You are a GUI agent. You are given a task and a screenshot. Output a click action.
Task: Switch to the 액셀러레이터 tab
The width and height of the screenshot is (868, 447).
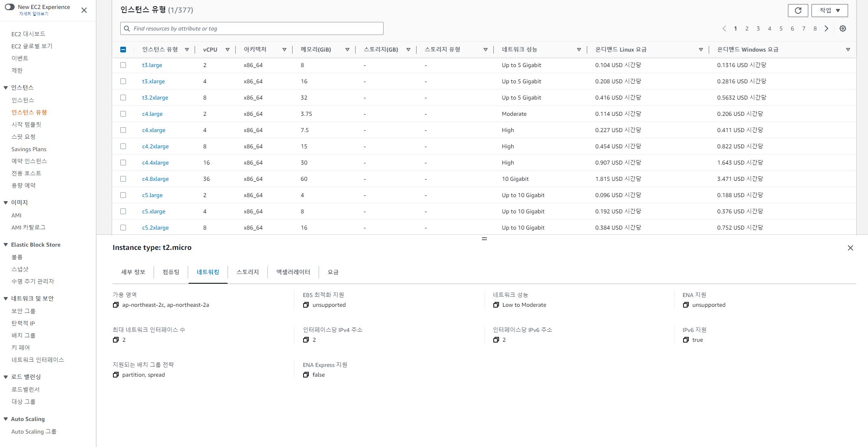293,272
